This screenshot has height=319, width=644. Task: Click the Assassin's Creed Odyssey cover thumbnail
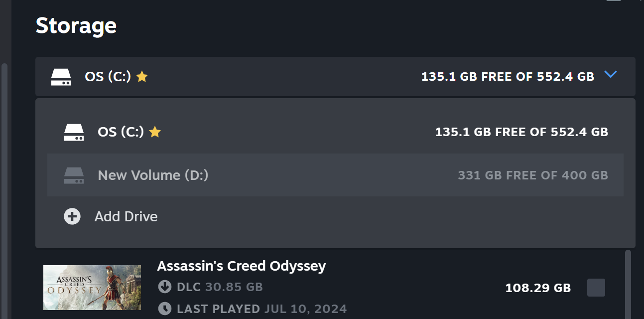pyautogui.click(x=92, y=288)
